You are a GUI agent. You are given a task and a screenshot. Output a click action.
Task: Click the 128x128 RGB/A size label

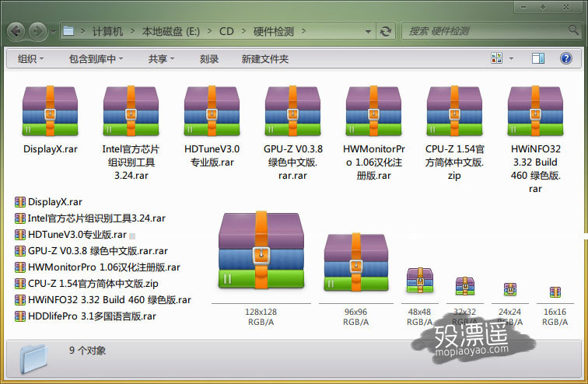(x=261, y=317)
